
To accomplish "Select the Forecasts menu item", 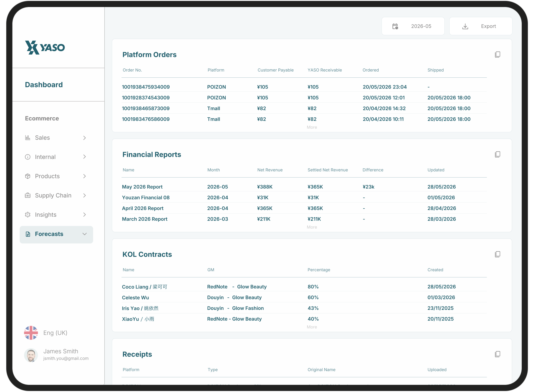I will (x=56, y=235).
